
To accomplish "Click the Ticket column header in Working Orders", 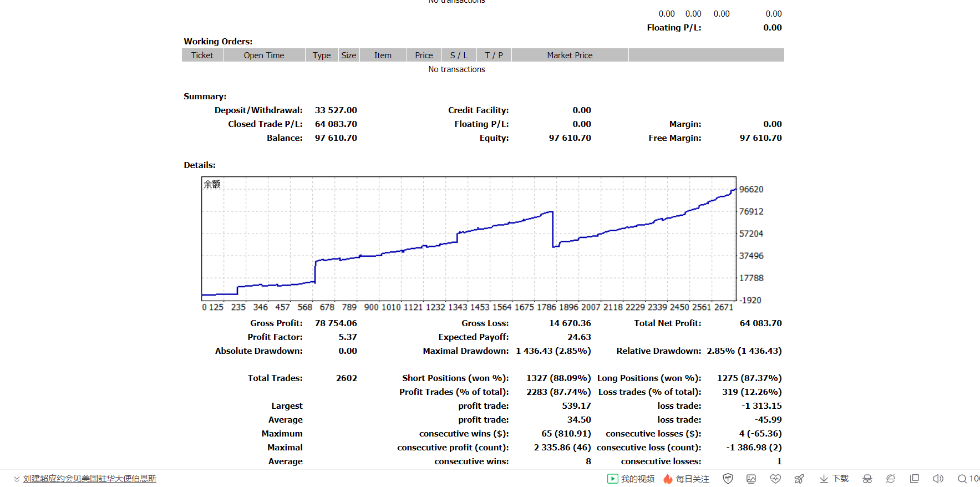I will click(202, 55).
